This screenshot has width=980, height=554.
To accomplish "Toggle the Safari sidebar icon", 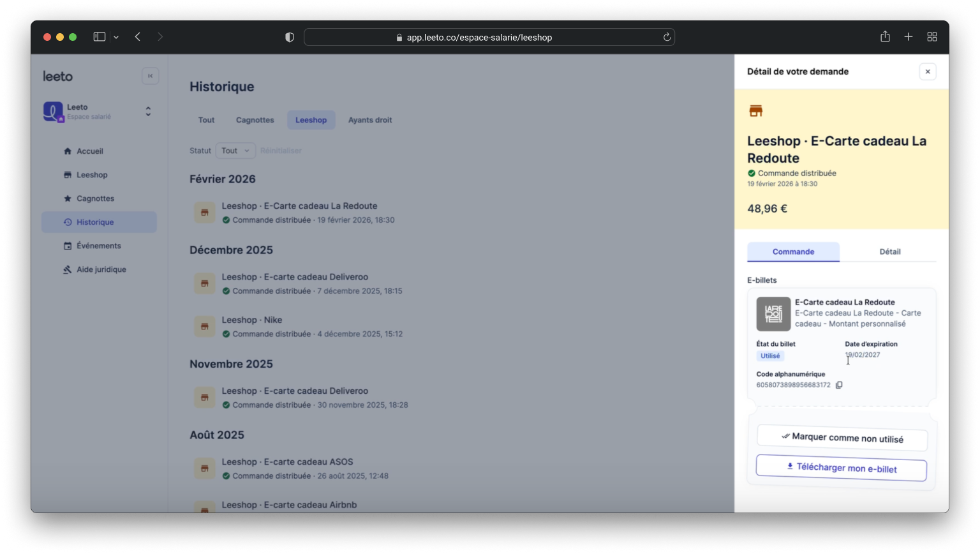I will point(99,37).
